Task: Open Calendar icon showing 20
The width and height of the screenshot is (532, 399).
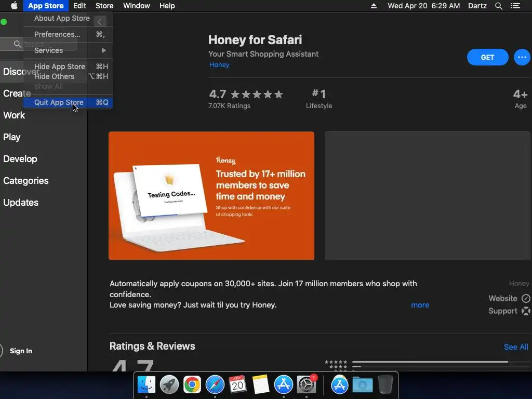Action: [237, 385]
